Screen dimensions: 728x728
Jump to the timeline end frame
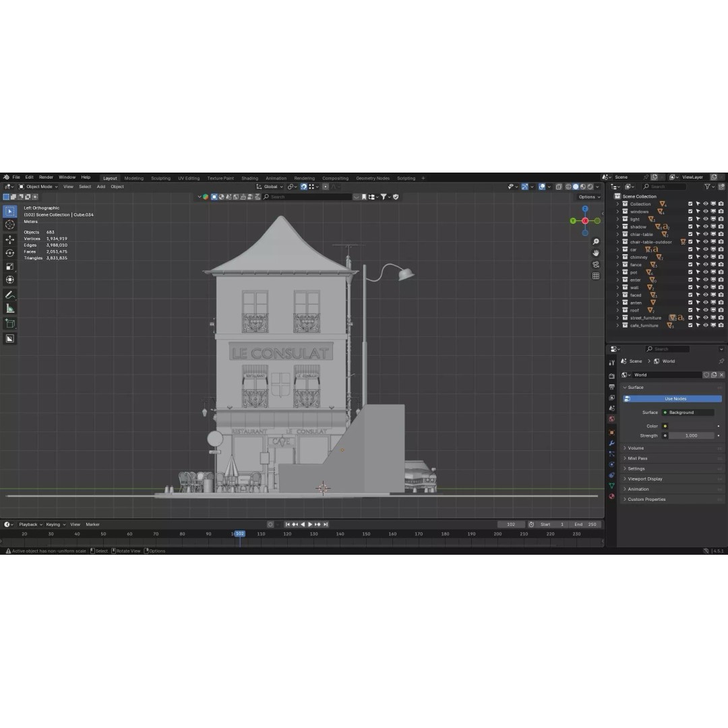tap(326, 524)
